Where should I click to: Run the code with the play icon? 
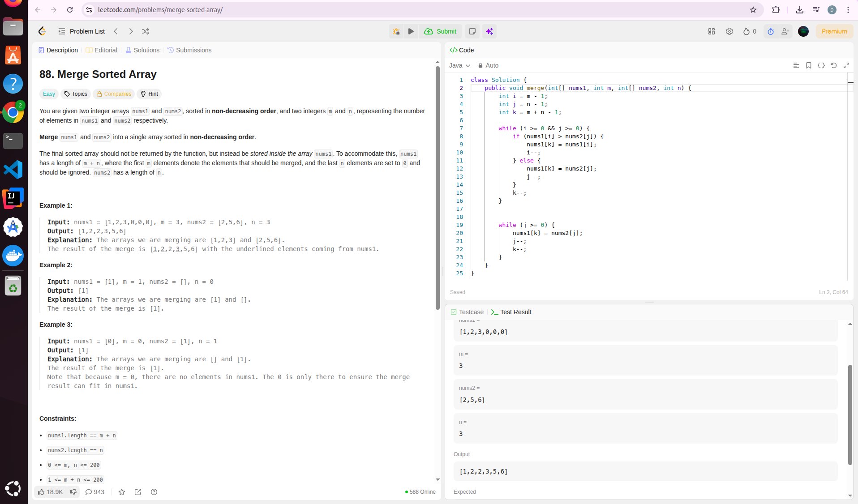coord(411,31)
